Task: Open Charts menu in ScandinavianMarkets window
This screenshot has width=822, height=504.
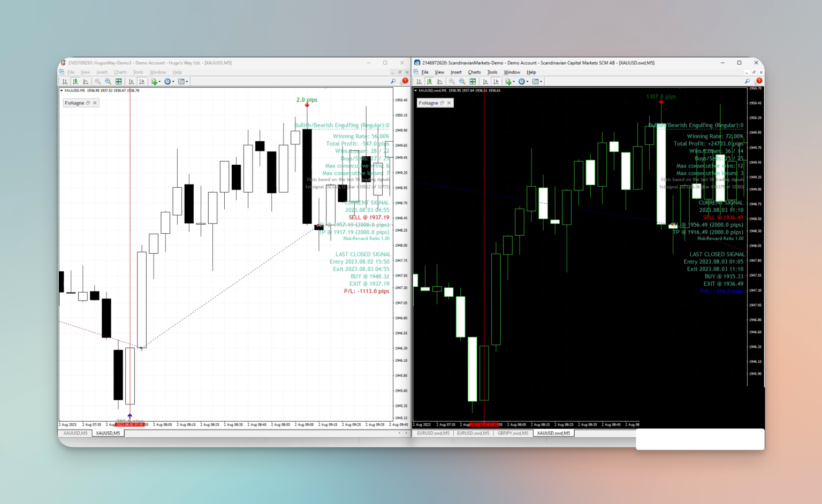Action: (475, 72)
